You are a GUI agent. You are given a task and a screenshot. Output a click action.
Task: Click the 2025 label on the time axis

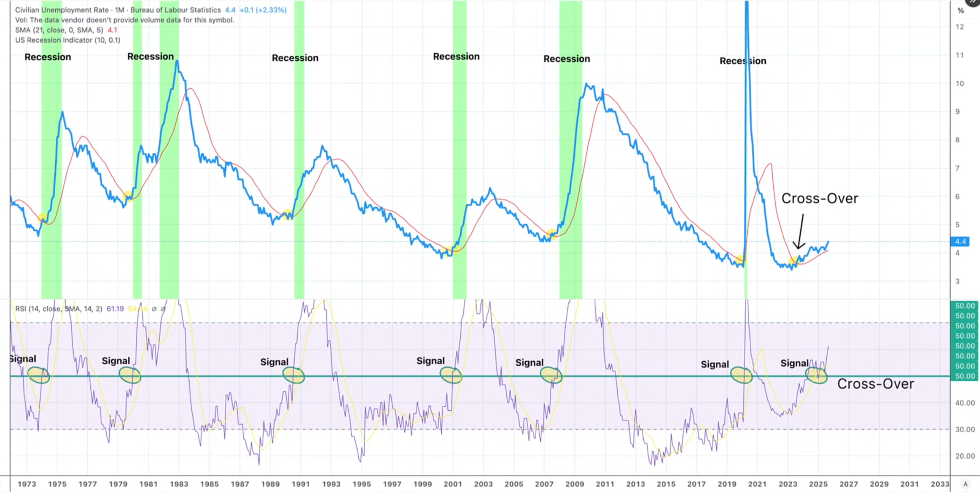[x=818, y=484]
